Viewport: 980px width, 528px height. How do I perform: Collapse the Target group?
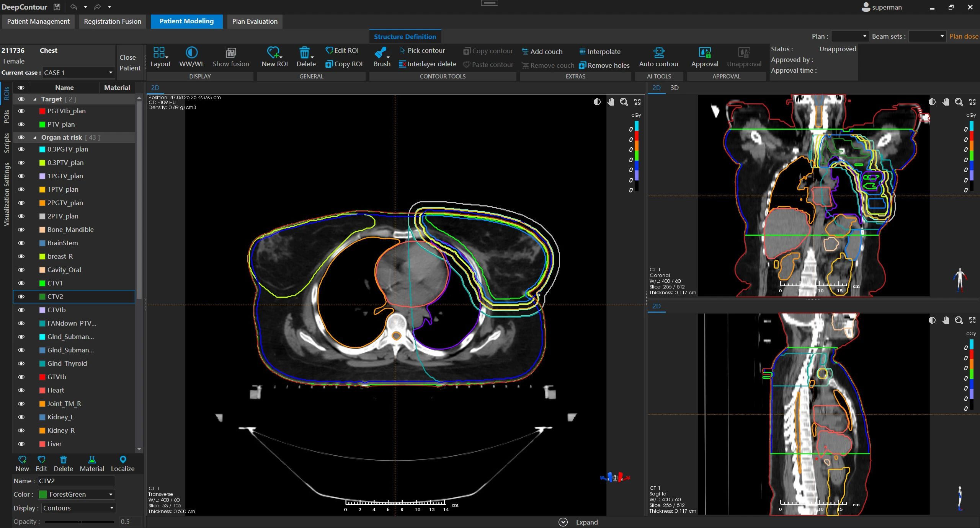[35, 99]
